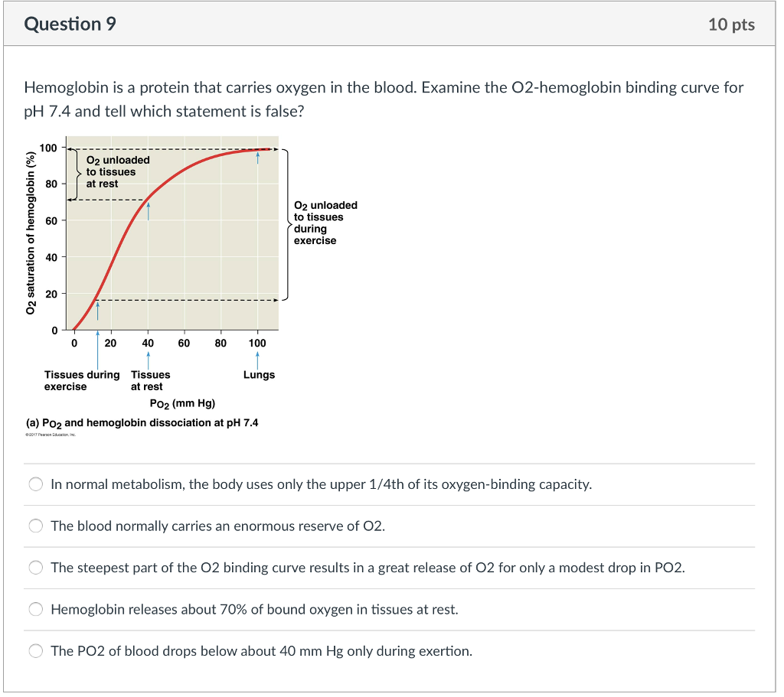Click the Lungs label below the graph
Screen dimensions: 784x697
click(257, 375)
